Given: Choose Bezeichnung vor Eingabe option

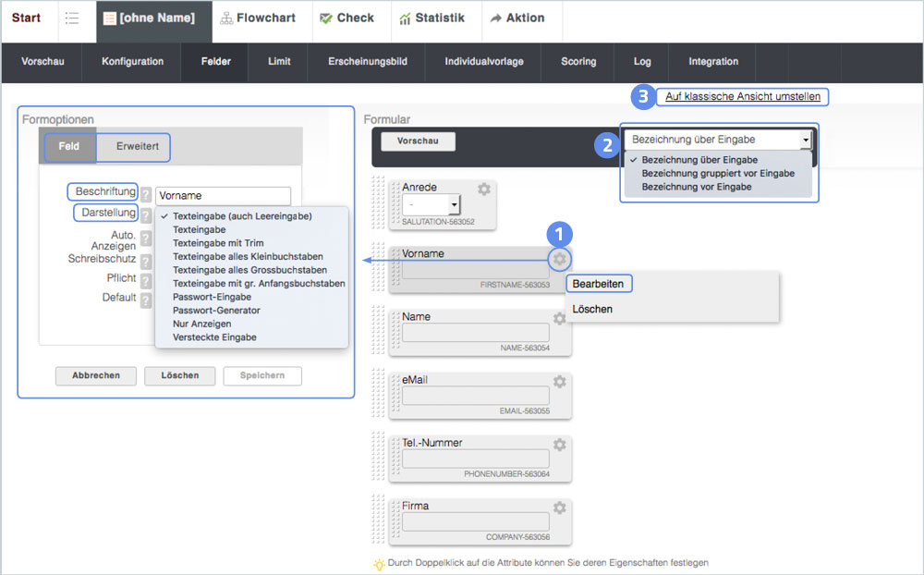Looking at the screenshot, I should 696,187.
